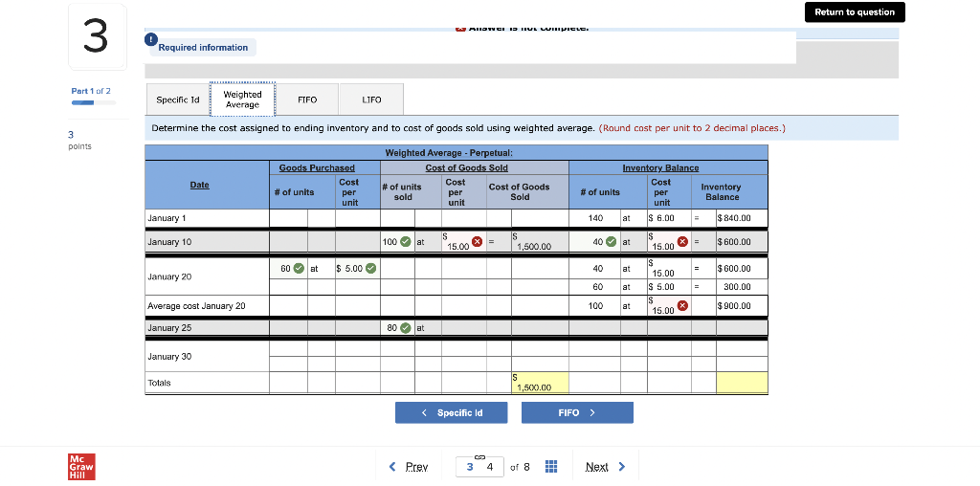Go back with the Specific Id button

click(x=452, y=413)
